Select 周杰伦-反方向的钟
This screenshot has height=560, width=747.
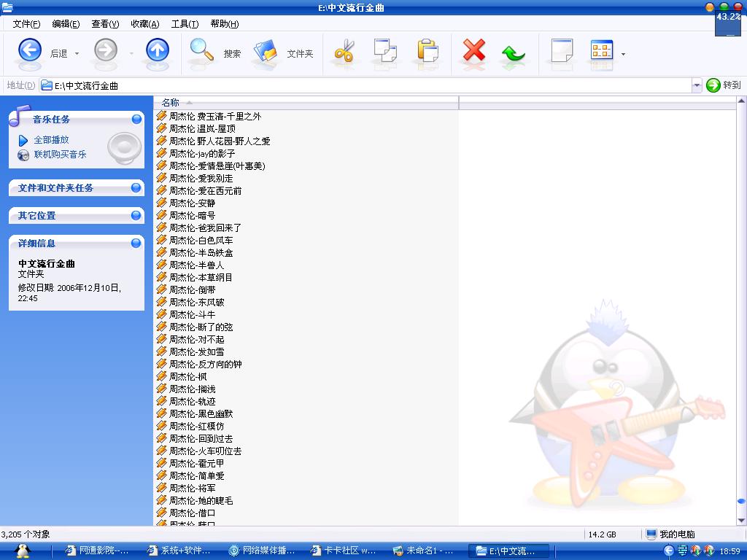tap(205, 364)
